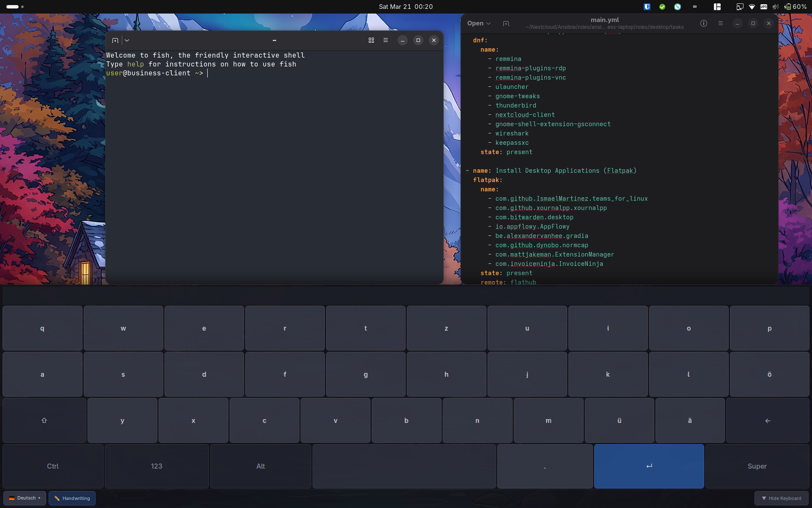The height and width of the screenshot is (508, 812).
Task: Open the text editor hamburger menu
Action: point(720,24)
